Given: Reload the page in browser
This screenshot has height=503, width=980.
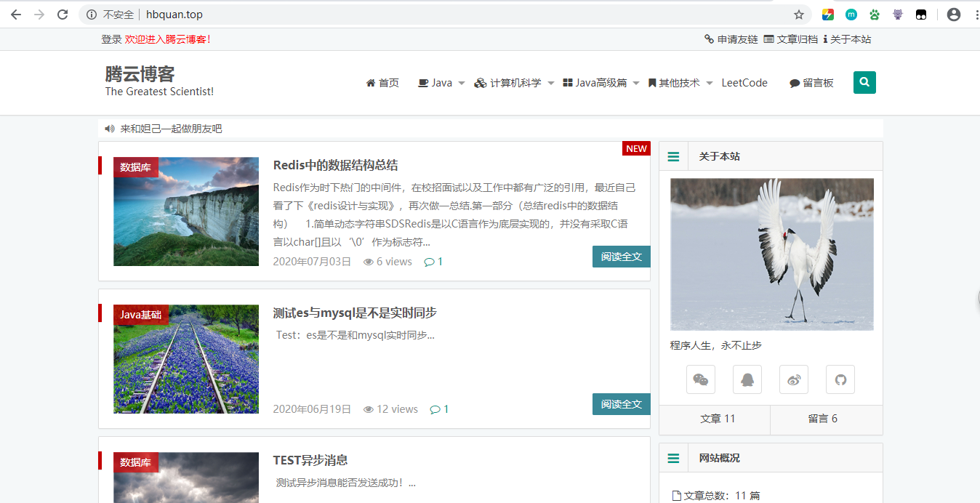Looking at the screenshot, I should tap(63, 15).
